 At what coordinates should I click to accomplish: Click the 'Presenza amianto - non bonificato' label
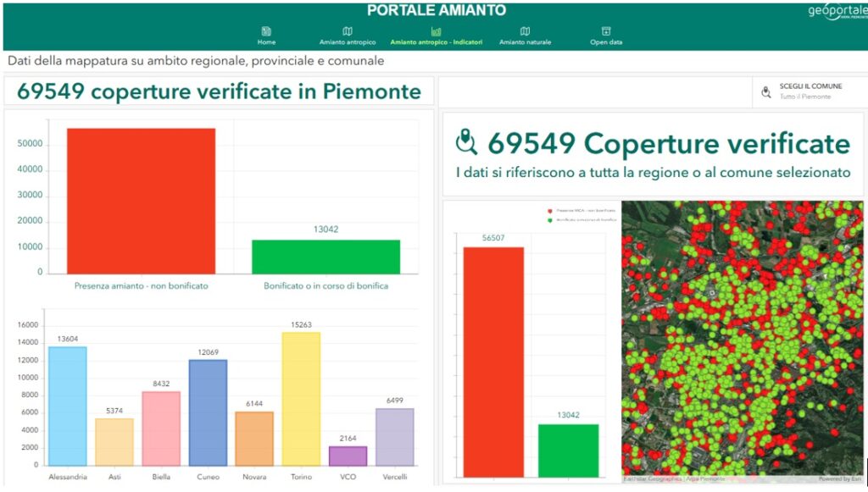142,286
